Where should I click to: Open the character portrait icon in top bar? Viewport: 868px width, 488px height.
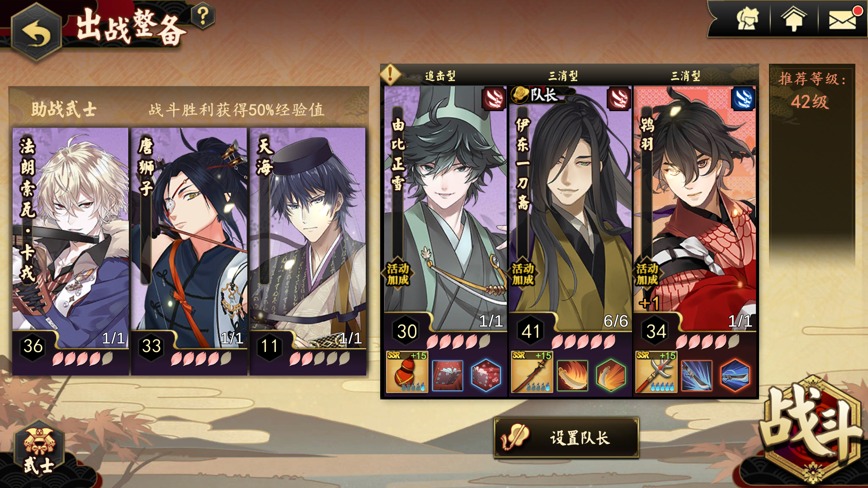[x=747, y=19]
